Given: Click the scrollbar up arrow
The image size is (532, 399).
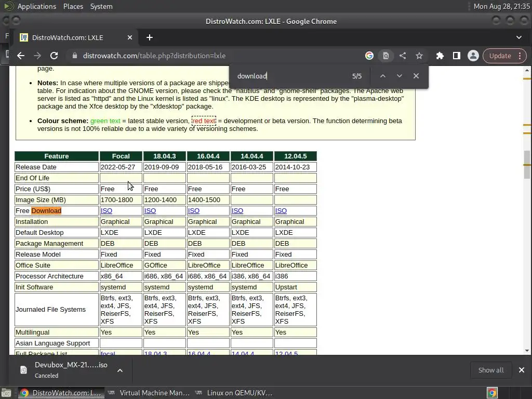Looking at the screenshot, I should (527, 70).
